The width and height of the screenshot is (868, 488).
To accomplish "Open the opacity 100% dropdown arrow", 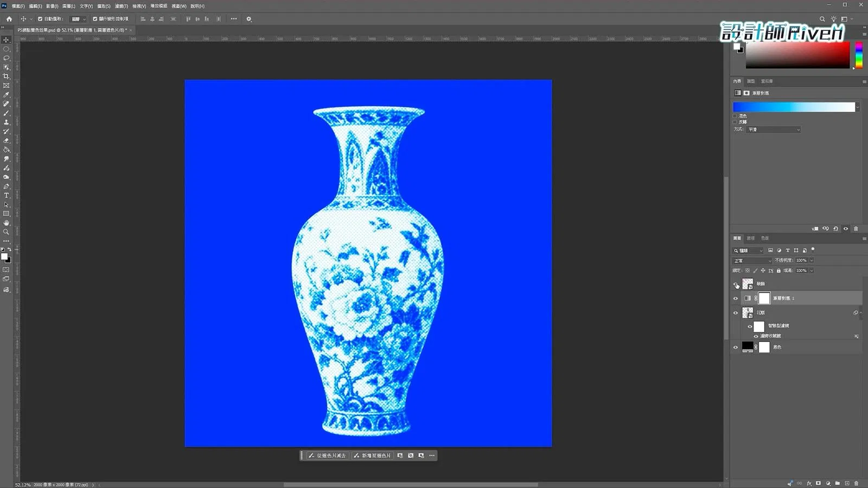I will click(812, 261).
